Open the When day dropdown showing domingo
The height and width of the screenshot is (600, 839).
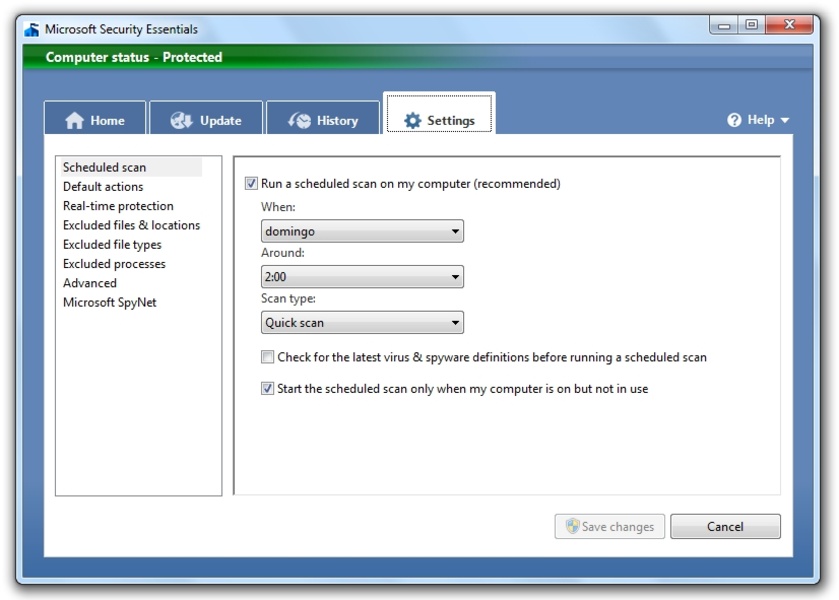[x=362, y=231]
